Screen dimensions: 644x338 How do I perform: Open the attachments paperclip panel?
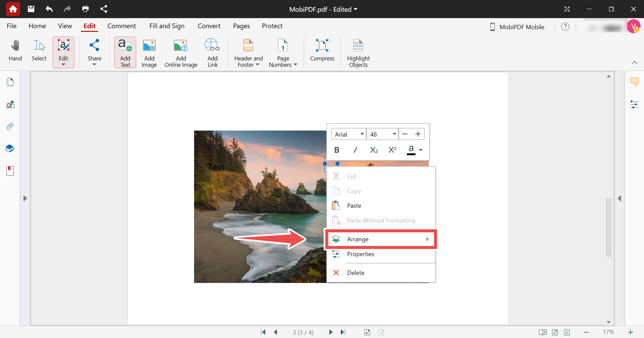point(10,127)
